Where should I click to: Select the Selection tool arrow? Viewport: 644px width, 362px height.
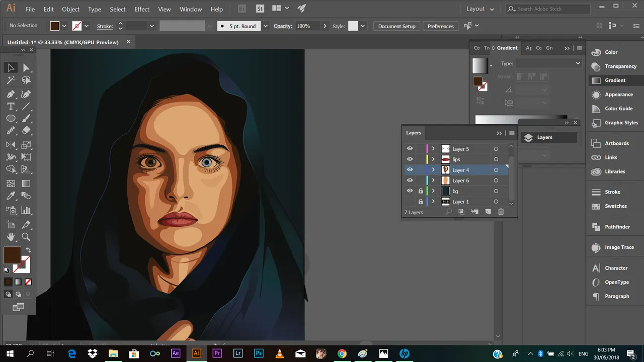coord(11,67)
